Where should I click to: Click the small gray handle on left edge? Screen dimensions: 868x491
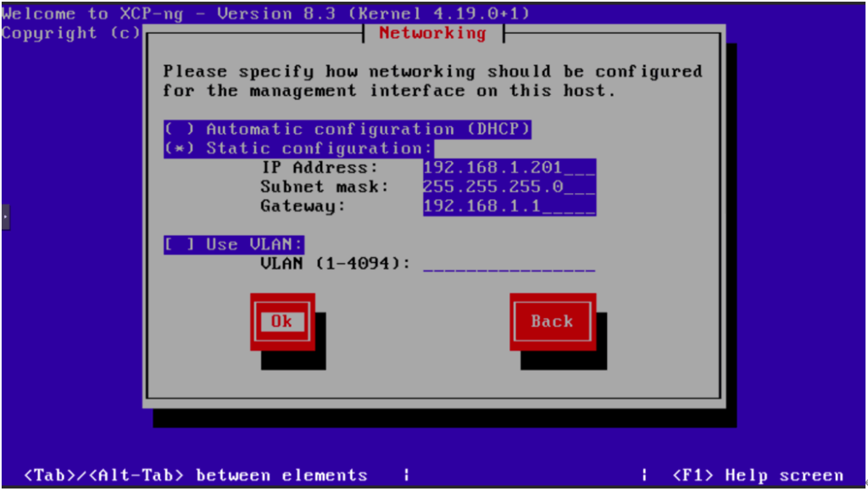coord(5,217)
